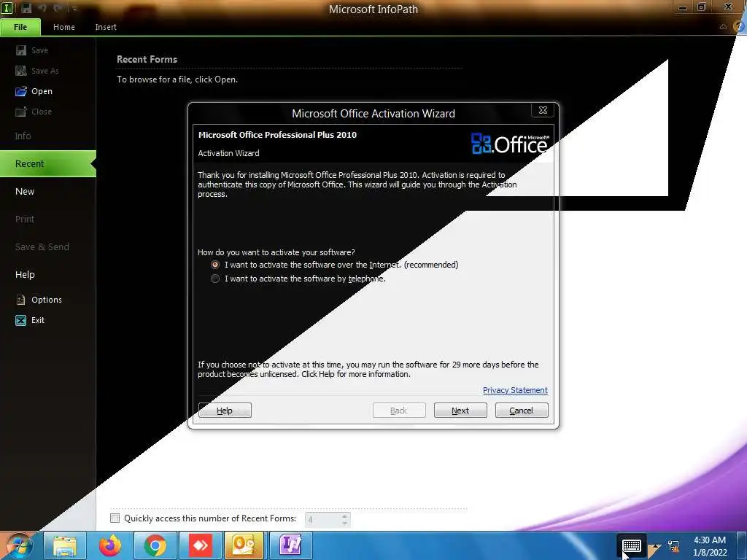Select Info in the backstage sidebar

click(23, 136)
